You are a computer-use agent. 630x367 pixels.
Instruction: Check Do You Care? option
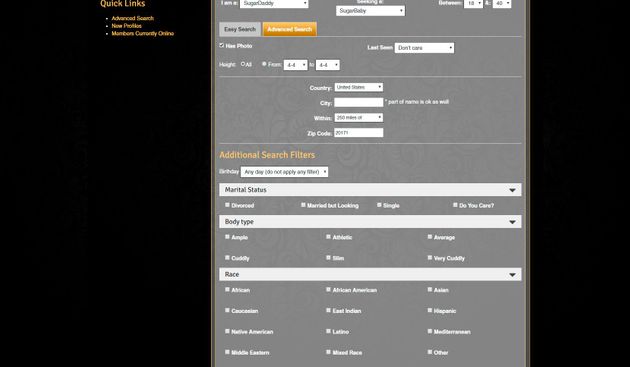[455, 205]
